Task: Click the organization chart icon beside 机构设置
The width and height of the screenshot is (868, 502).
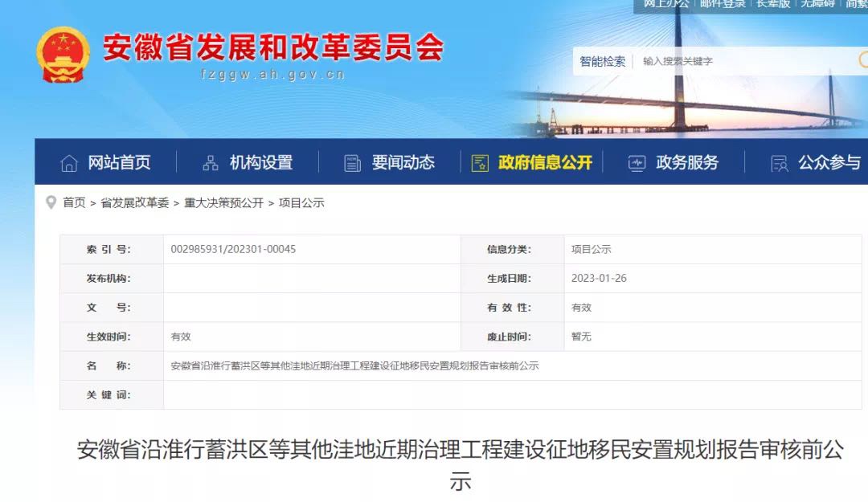Action: (211, 163)
